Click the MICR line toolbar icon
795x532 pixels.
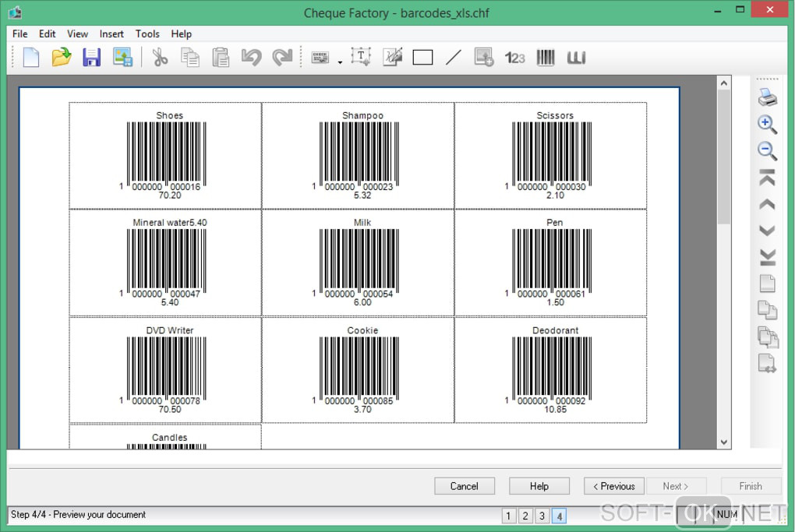coord(577,58)
